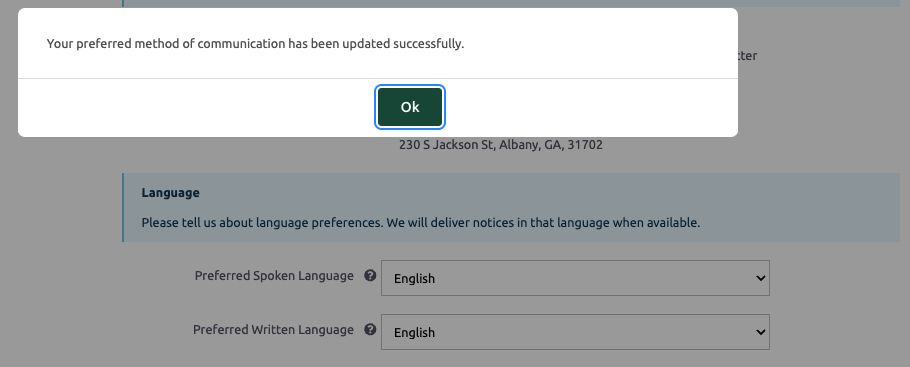910x367 pixels.
Task: Click the blue left border of Language section
Action: (x=123, y=207)
